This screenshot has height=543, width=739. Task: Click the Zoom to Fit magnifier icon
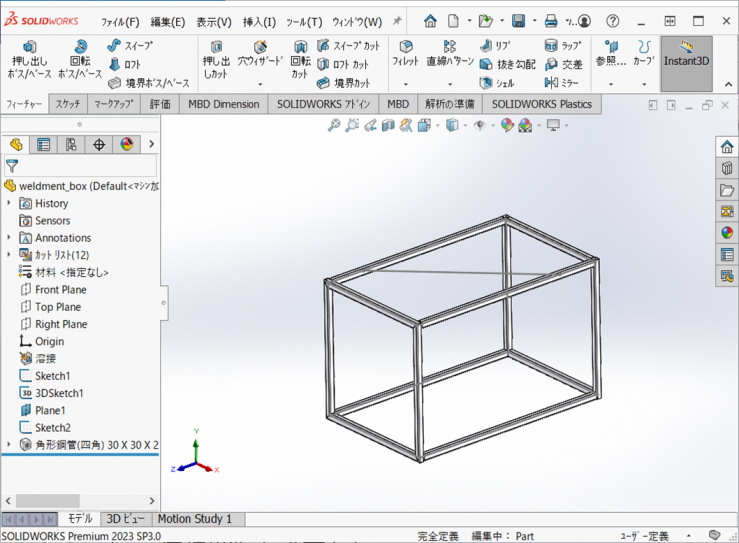click(335, 125)
